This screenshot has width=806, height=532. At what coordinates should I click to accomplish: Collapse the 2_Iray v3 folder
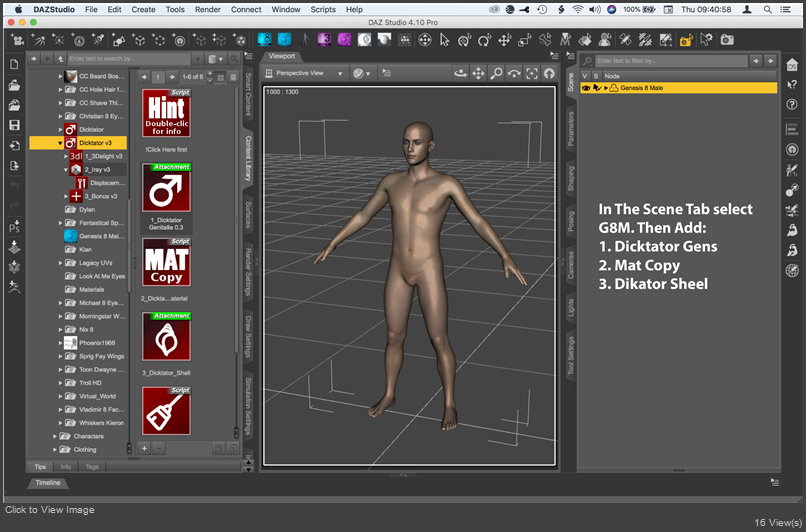tap(66, 170)
